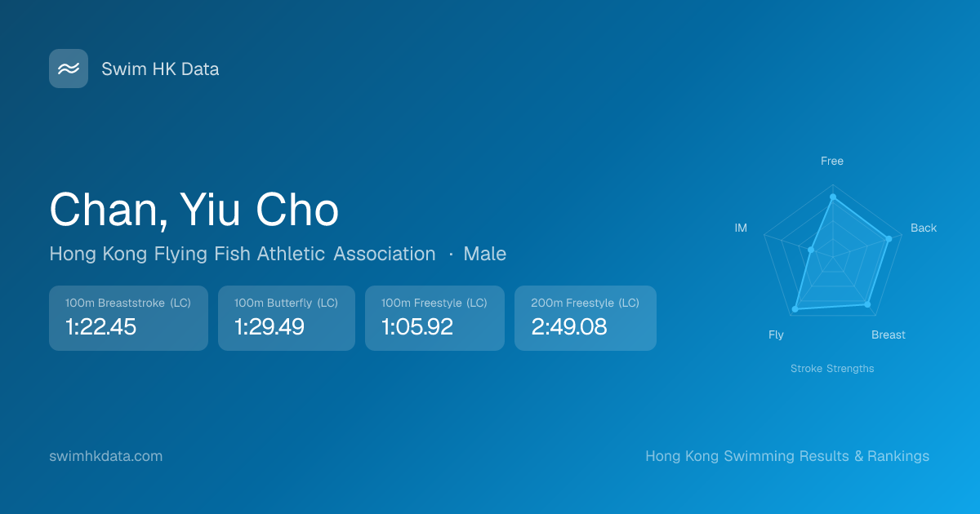This screenshot has width=980, height=514.
Task: Click the Fly axis label on radar chart
Action: (x=776, y=335)
